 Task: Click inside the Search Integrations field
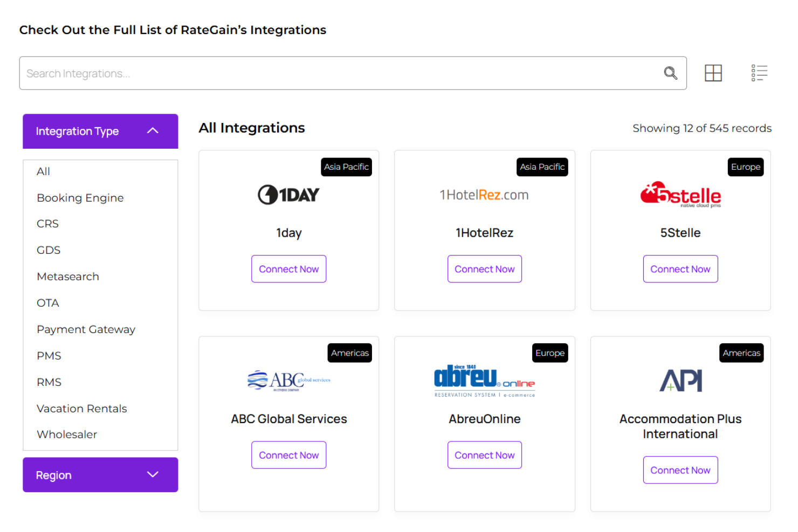click(x=216, y=73)
